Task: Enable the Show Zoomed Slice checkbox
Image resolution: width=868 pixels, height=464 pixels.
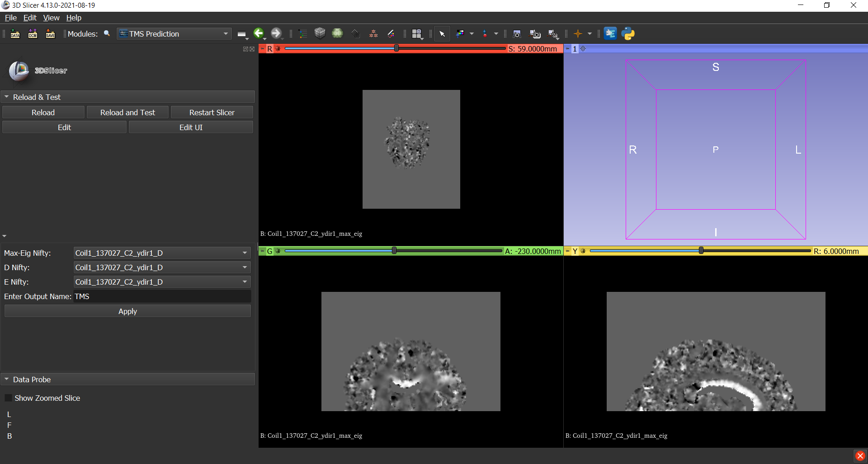Action: coord(8,398)
